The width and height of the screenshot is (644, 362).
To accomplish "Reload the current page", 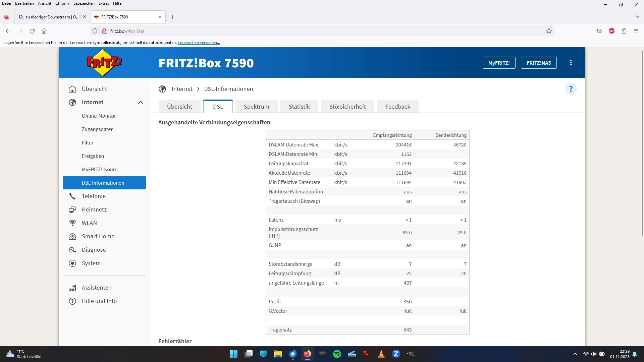I will click(32, 31).
